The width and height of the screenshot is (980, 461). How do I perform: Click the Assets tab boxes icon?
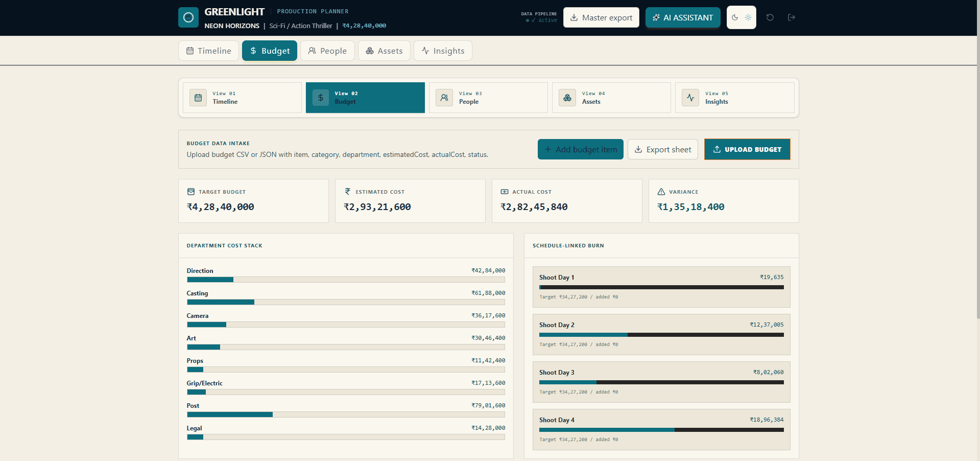tap(370, 51)
